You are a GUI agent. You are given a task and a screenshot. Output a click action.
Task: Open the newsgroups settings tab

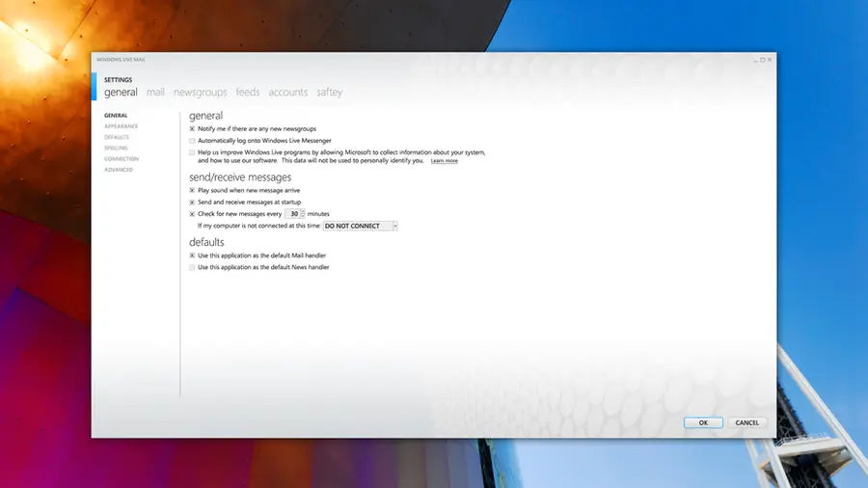(x=201, y=93)
